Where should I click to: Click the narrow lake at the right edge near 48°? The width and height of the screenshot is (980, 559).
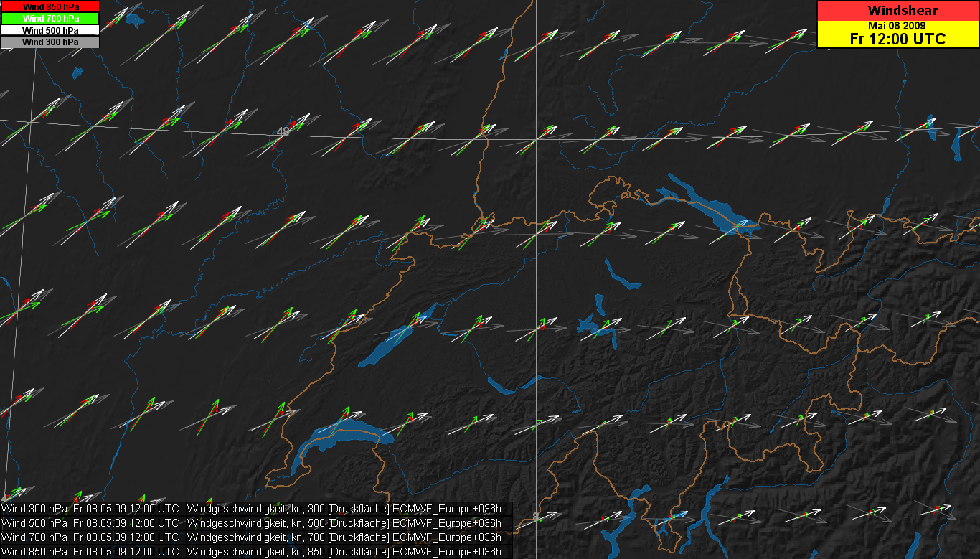pos(958,147)
